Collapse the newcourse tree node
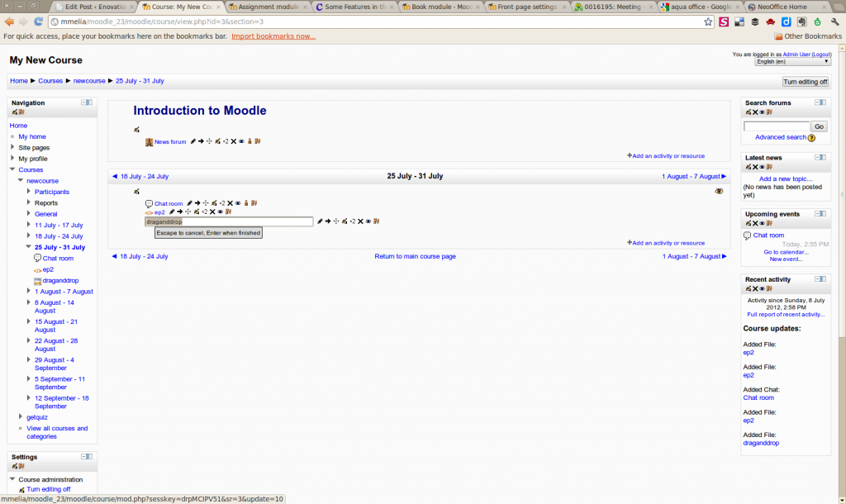 [x=21, y=180]
